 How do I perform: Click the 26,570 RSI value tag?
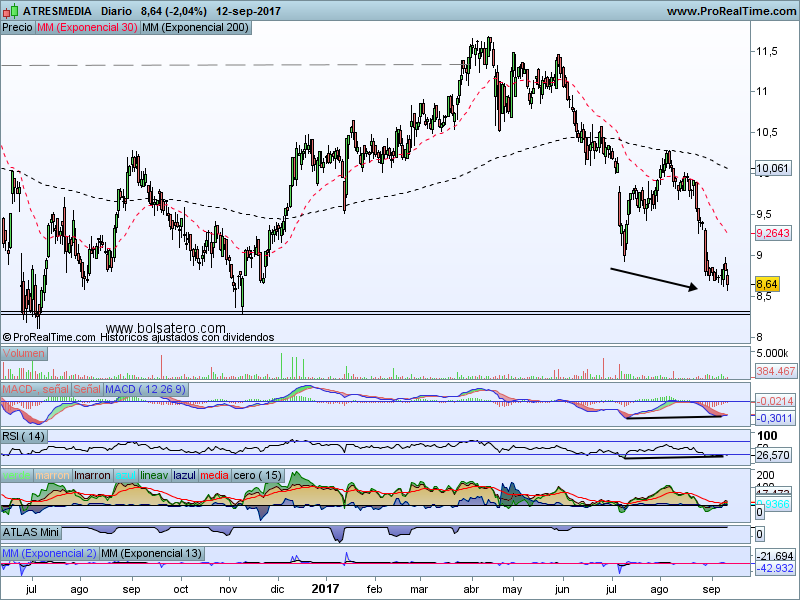click(x=773, y=454)
